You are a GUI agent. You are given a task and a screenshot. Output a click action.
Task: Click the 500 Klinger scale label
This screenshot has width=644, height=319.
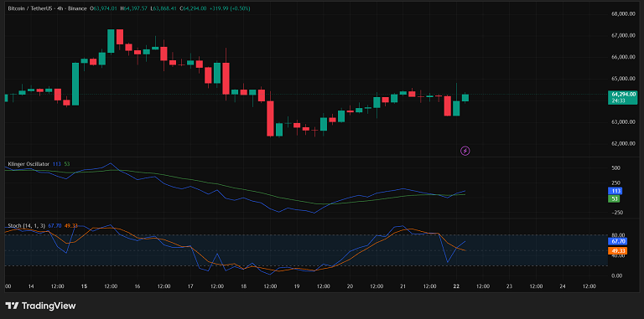click(616, 168)
